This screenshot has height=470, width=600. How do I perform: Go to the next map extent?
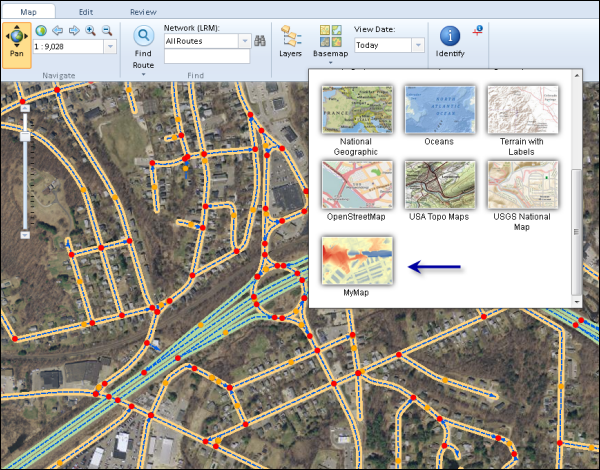(x=73, y=30)
